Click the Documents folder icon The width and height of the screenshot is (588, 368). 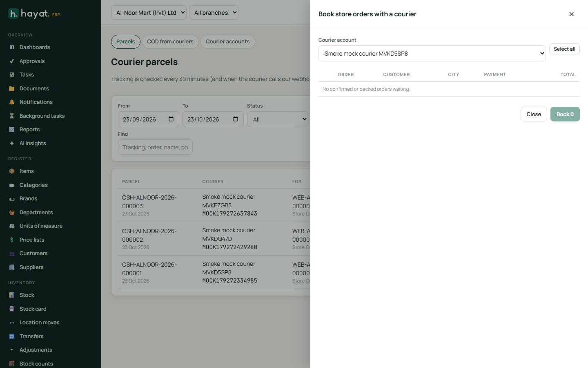tap(12, 89)
